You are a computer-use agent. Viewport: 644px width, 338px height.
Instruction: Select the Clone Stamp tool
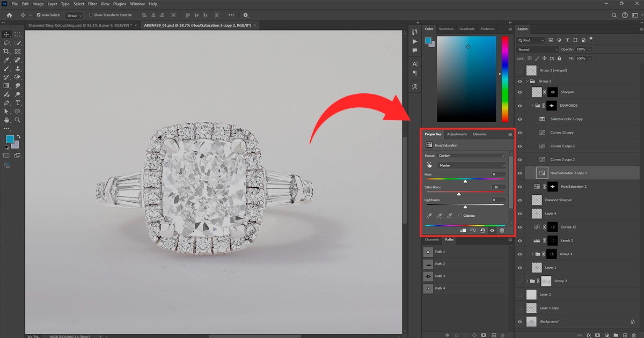[18, 69]
